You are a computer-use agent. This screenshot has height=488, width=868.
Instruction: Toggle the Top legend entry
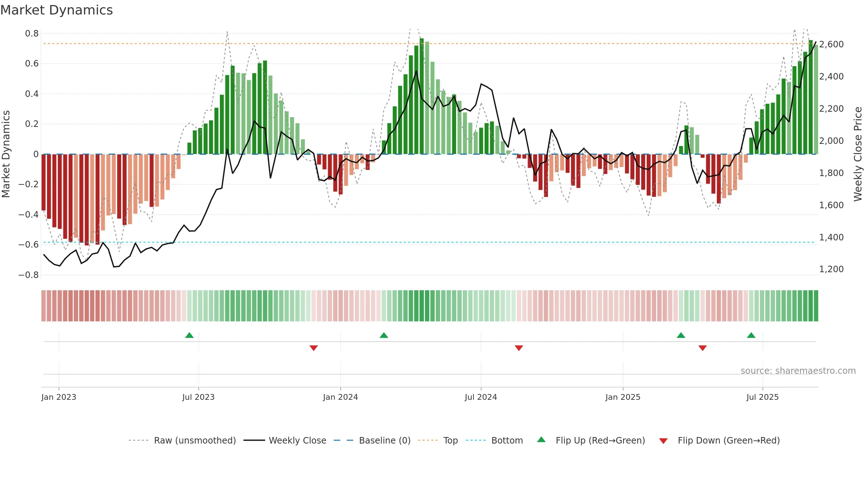click(x=438, y=440)
